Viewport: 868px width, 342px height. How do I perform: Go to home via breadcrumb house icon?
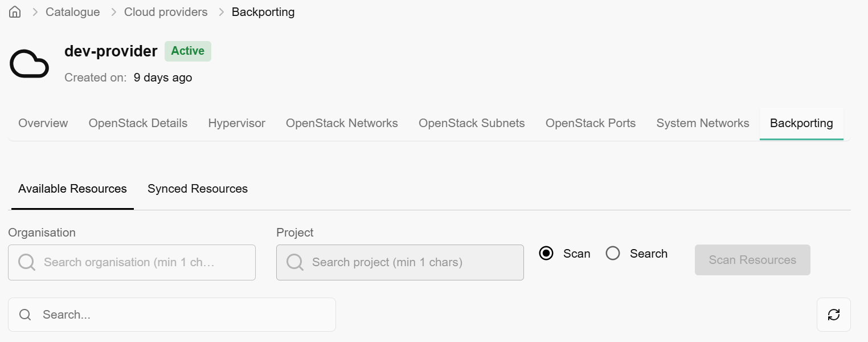pyautogui.click(x=15, y=12)
